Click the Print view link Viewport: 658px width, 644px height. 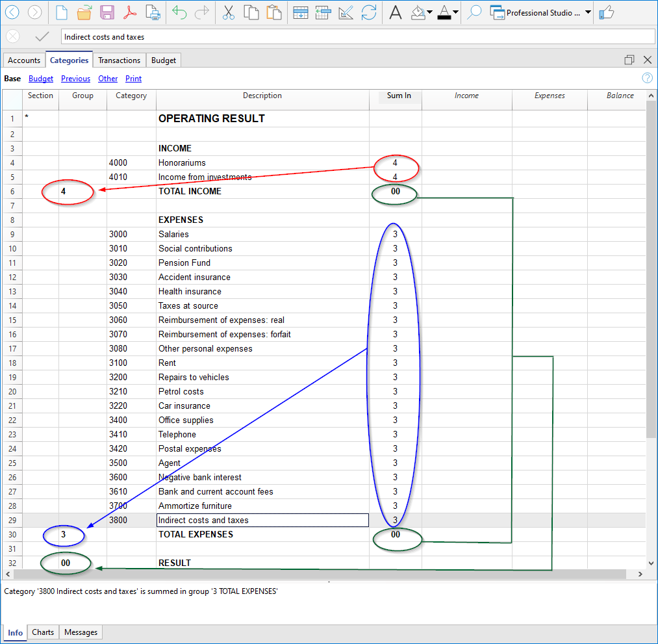point(133,79)
